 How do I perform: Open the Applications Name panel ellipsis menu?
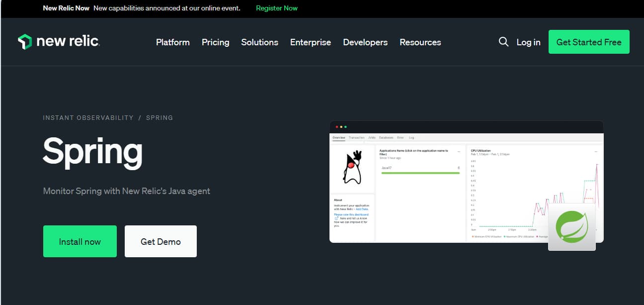pyautogui.click(x=458, y=151)
